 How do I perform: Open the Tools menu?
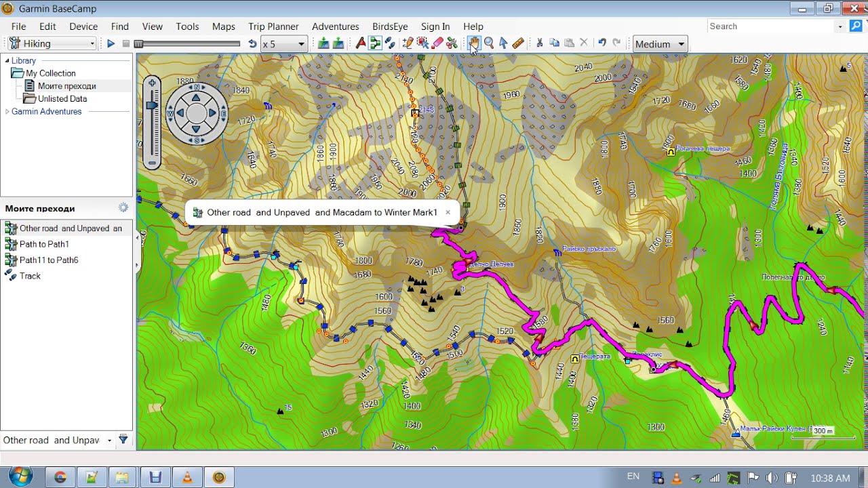[x=187, y=26]
